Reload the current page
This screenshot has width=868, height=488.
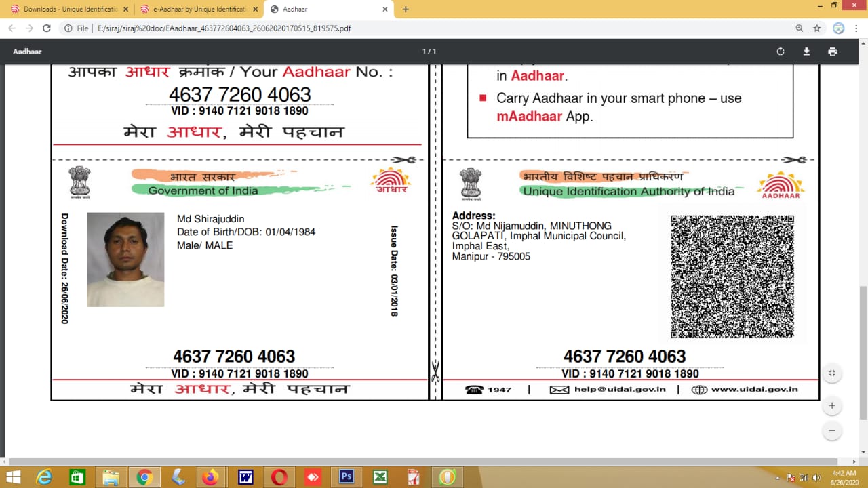click(47, 28)
